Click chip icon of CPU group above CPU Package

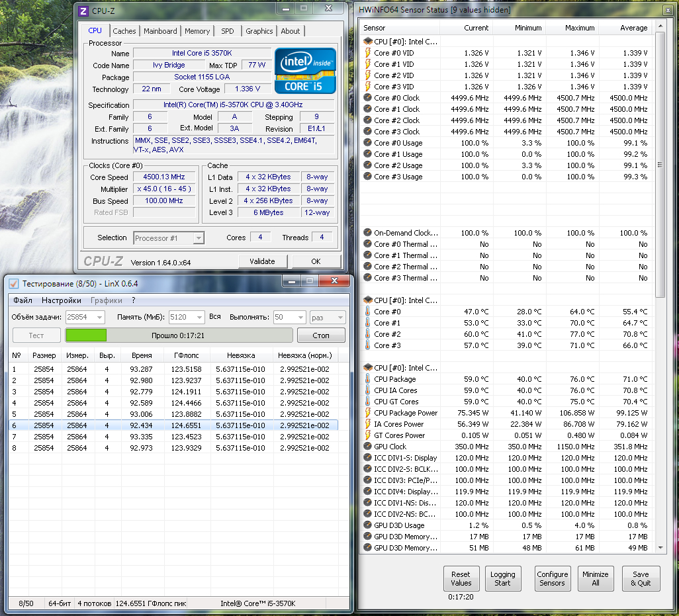point(368,368)
